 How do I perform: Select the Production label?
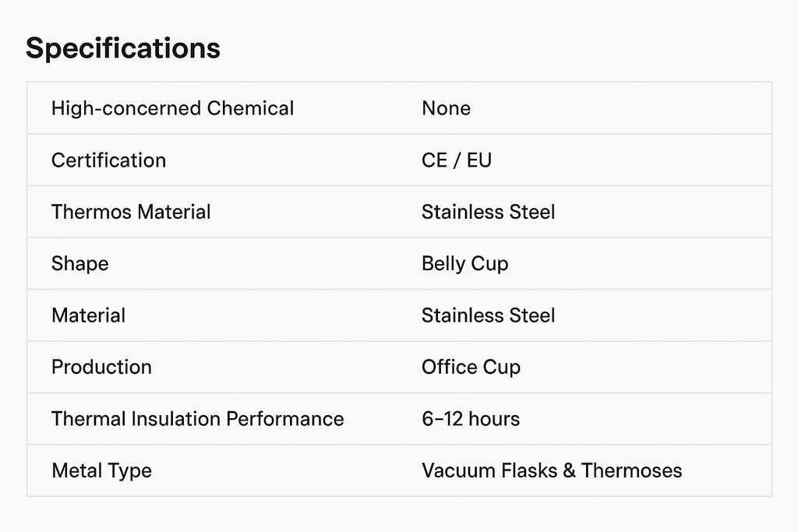(x=101, y=367)
